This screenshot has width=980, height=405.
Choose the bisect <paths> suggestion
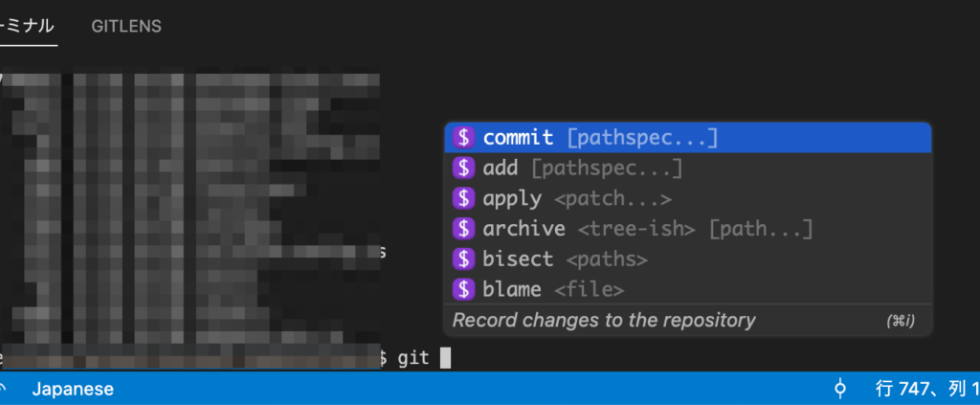click(687, 259)
